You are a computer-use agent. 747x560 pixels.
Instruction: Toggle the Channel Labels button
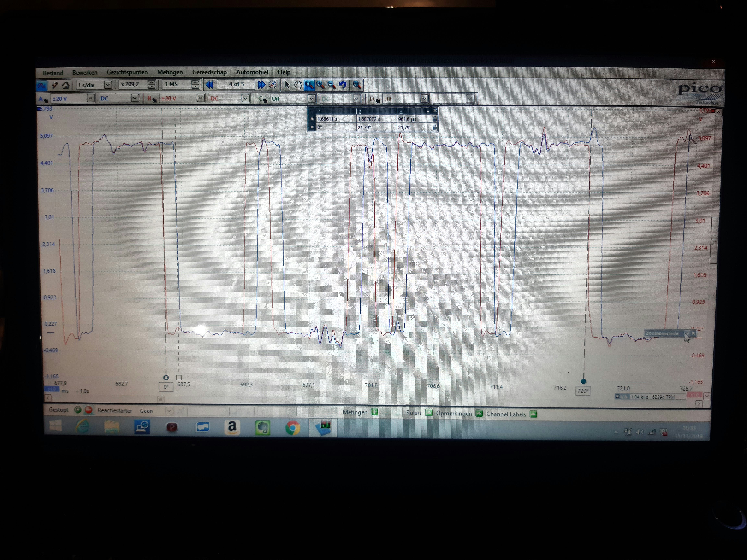tap(533, 414)
